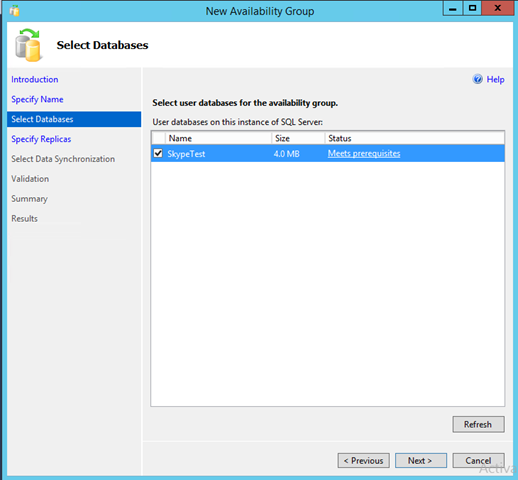Jump to the Specify Replicas step
Screen dimensions: 518x480
(41, 139)
